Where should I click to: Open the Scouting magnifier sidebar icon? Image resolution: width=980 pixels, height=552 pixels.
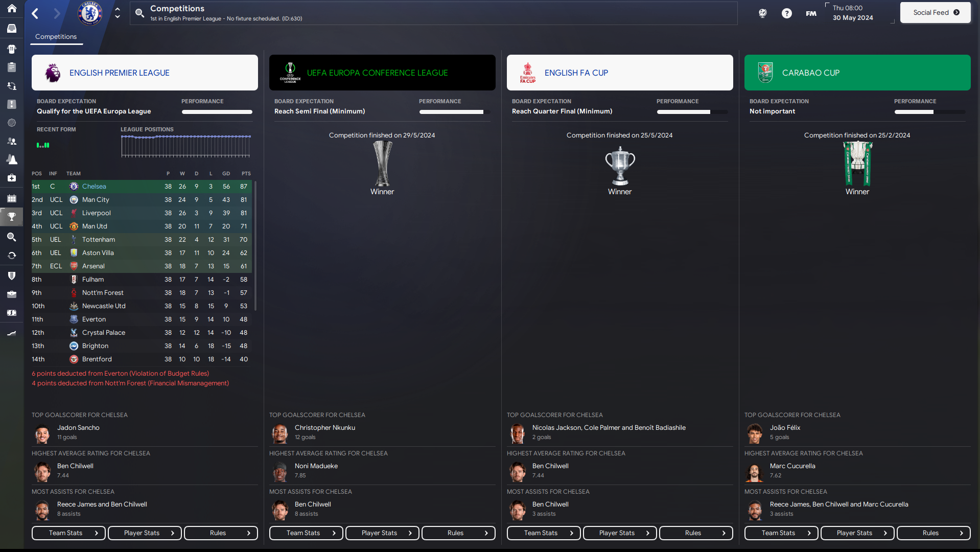12,237
